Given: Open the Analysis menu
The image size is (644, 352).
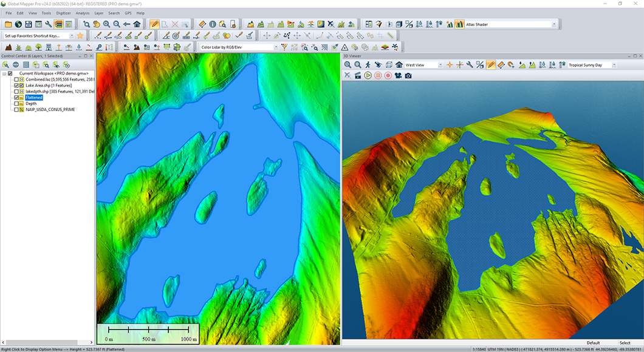Looking at the screenshot, I should click(82, 12).
